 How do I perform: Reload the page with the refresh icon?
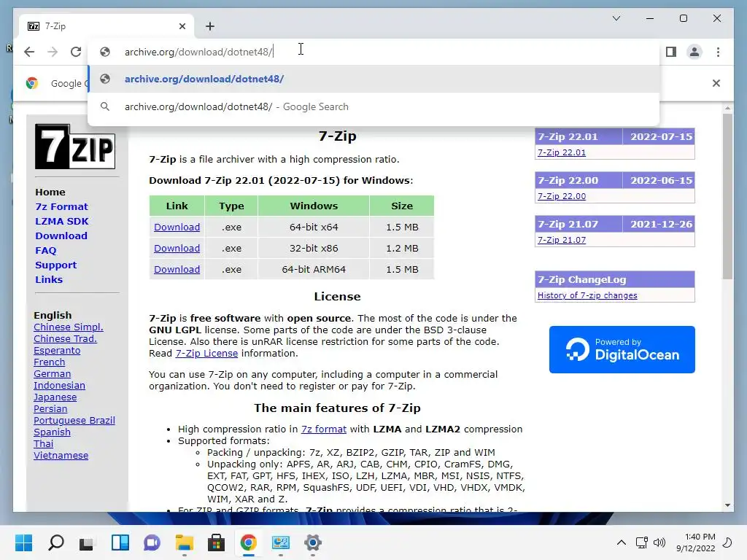[x=76, y=52]
